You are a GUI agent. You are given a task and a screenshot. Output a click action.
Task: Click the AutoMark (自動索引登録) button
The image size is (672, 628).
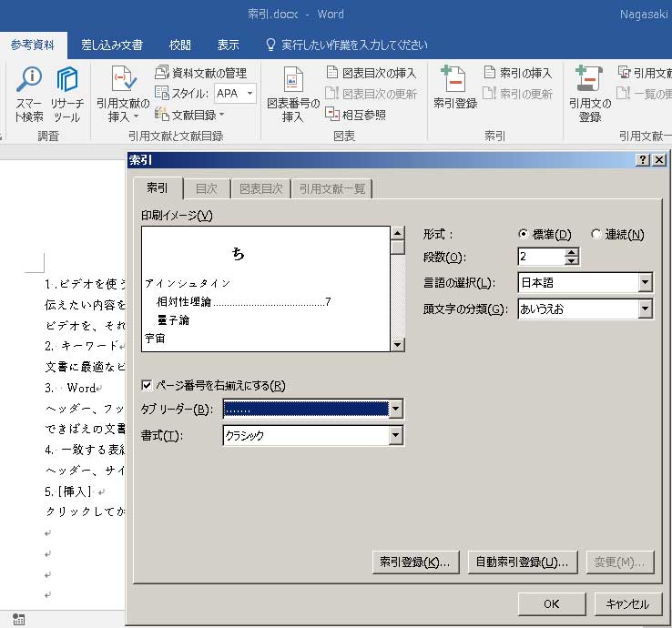coord(523,562)
